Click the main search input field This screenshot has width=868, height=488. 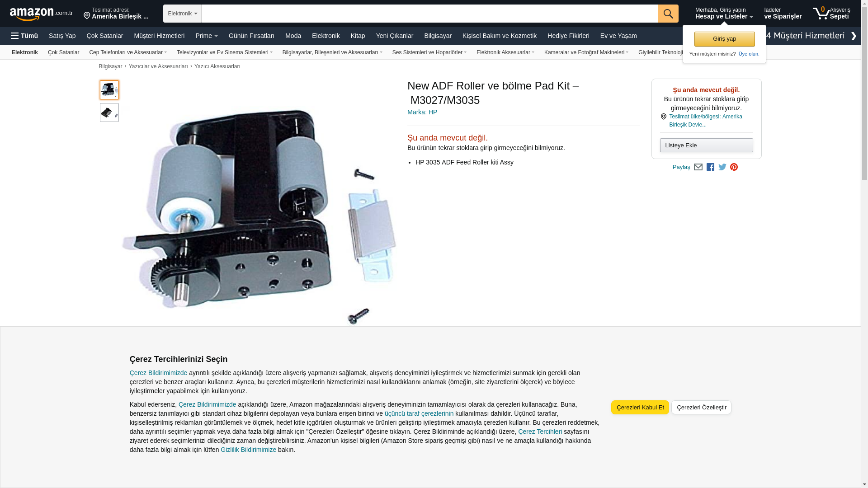click(429, 14)
